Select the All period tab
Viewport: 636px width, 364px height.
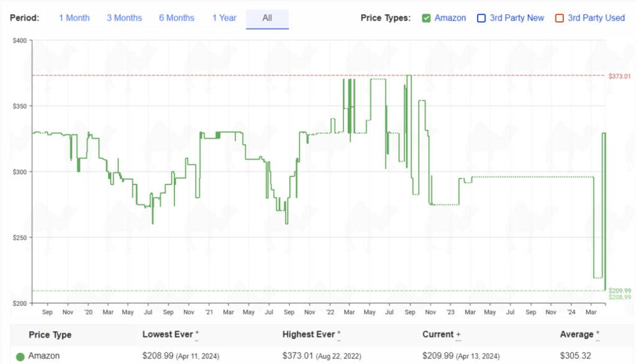[267, 18]
